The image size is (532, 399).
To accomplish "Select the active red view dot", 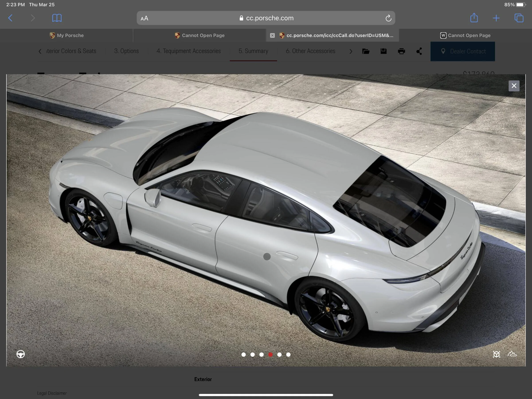I will pyautogui.click(x=270, y=354).
